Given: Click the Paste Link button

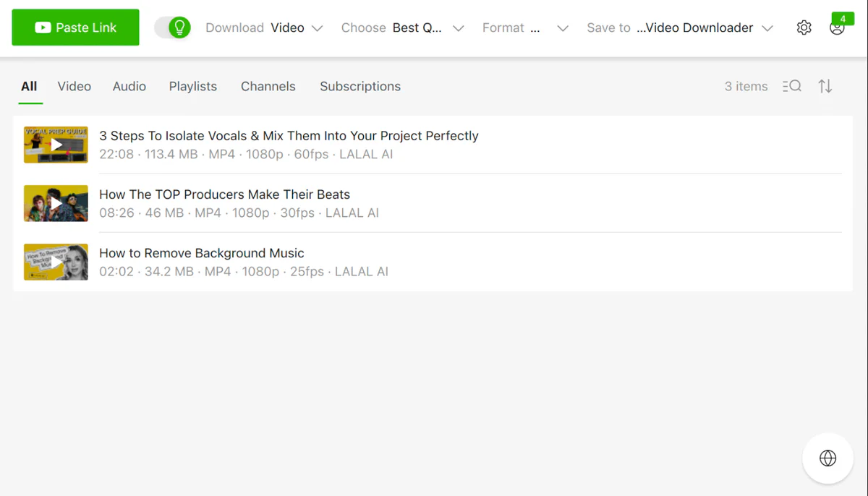Looking at the screenshot, I should [75, 27].
